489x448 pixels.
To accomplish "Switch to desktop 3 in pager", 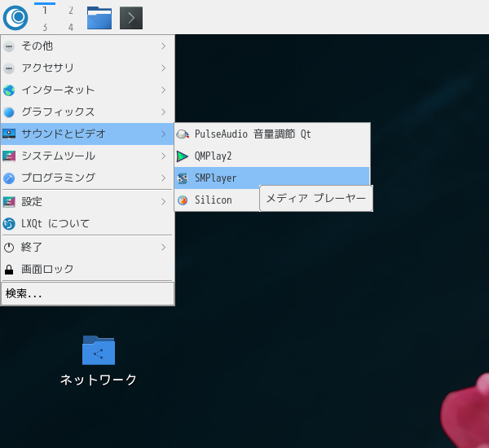I will 45,27.
